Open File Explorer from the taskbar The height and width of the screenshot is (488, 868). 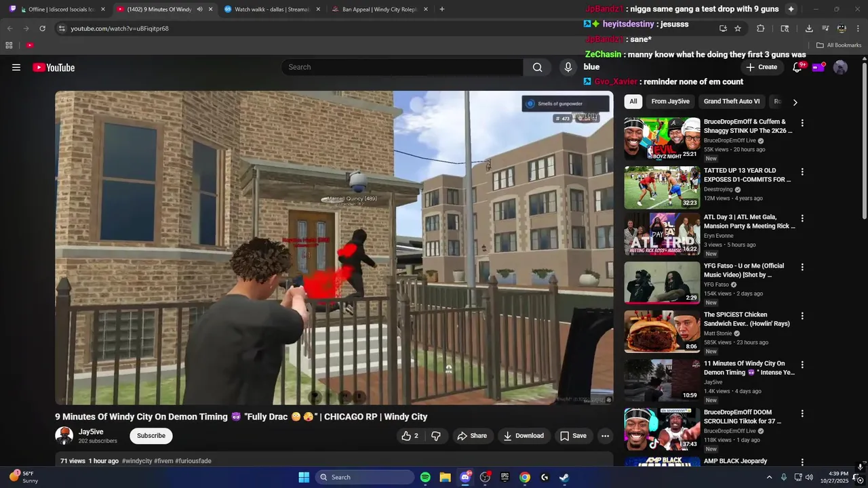point(445,477)
